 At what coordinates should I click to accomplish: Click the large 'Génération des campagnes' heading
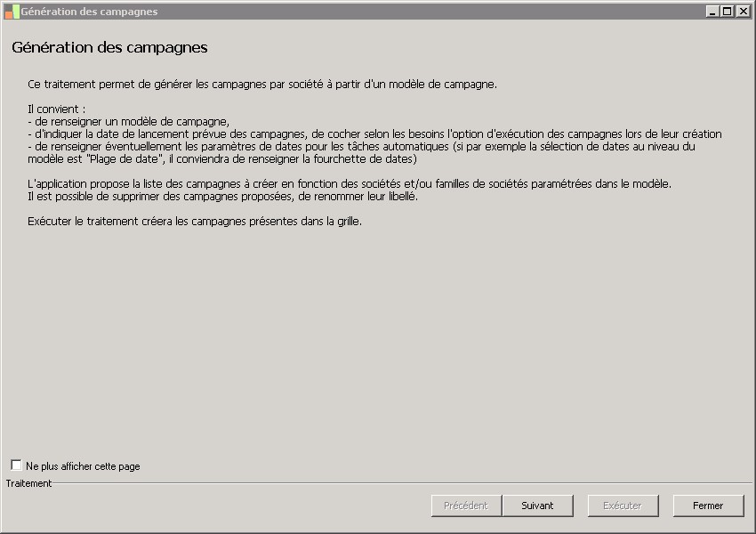(109, 47)
